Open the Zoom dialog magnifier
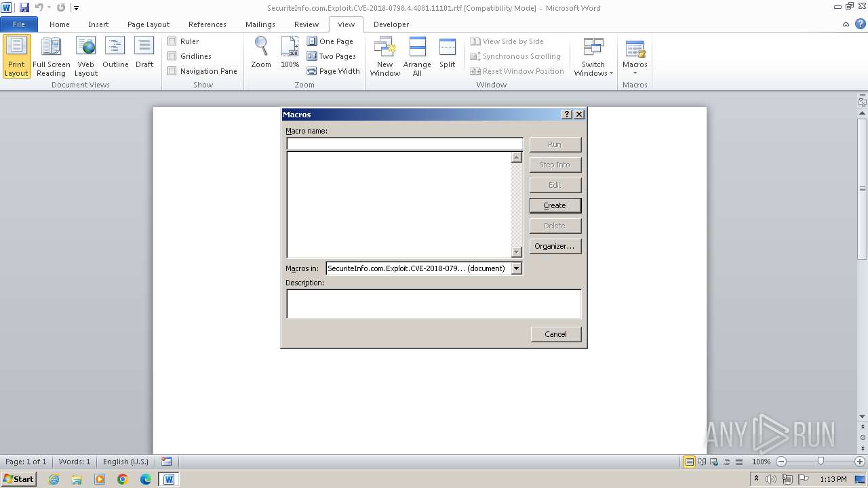The image size is (868, 488). click(261, 53)
